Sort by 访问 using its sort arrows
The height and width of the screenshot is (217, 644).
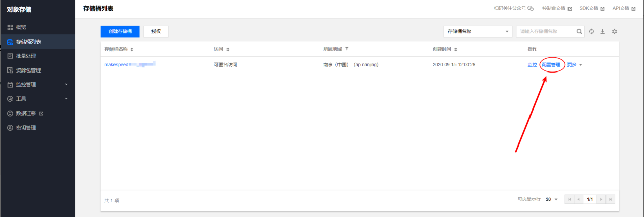228,49
